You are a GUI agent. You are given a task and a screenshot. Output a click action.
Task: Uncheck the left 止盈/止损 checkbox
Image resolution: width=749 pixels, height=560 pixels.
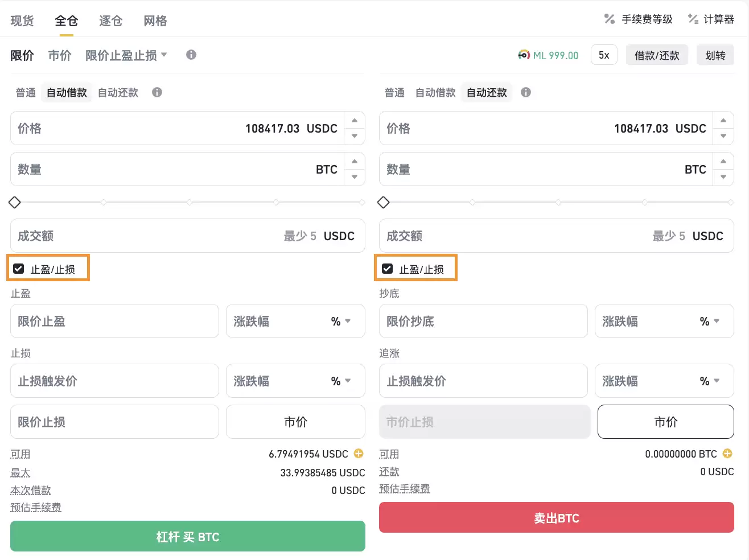click(x=18, y=268)
